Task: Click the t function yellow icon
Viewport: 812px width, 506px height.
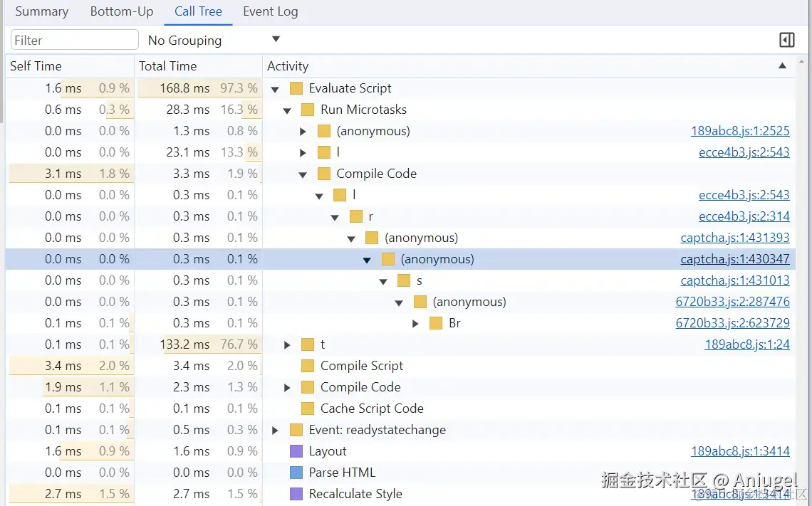Action: [x=308, y=344]
